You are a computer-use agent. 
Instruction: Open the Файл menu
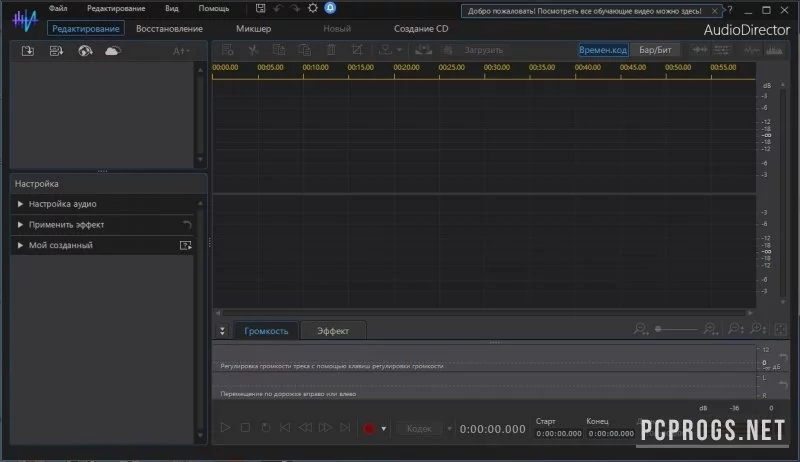click(58, 8)
